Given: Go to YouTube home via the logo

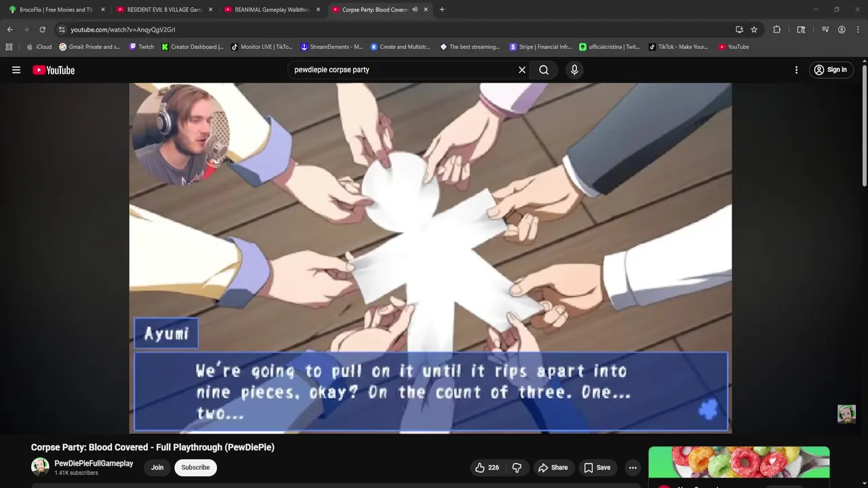Looking at the screenshot, I should pyautogui.click(x=54, y=70).
